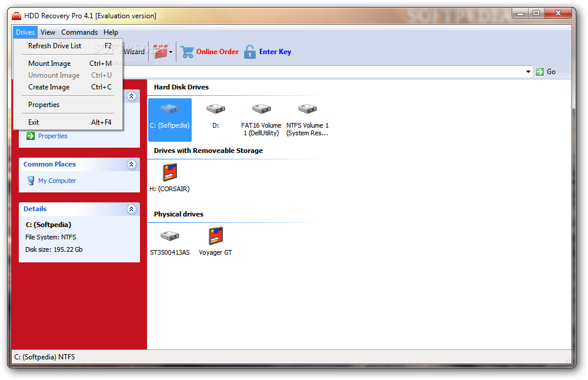The image size is (588, 380).
Task: Click the Disk size: 195.22 Gb text
Action: pos(54,249)
